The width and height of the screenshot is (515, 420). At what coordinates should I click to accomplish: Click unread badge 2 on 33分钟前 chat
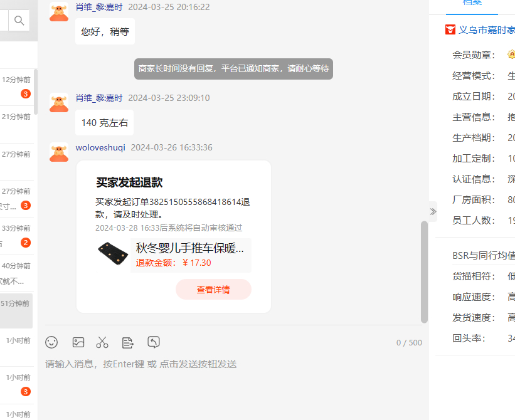(x=26, y=243)
